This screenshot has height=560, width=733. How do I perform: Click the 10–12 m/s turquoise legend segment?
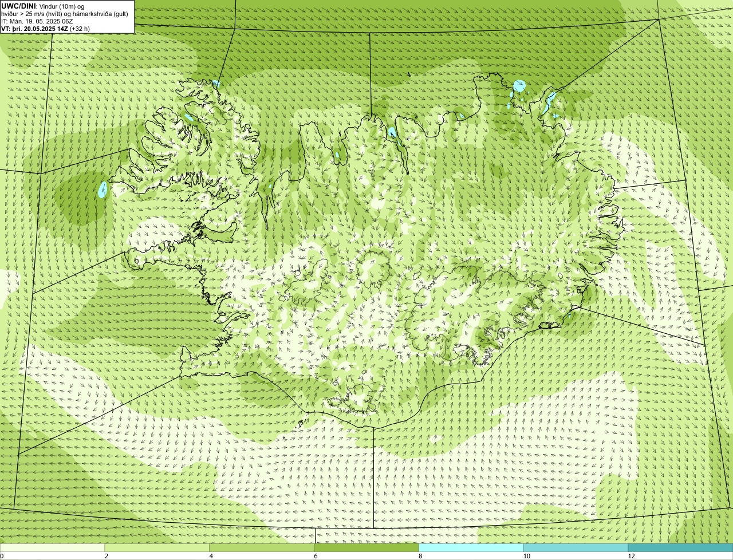[576, 548]
